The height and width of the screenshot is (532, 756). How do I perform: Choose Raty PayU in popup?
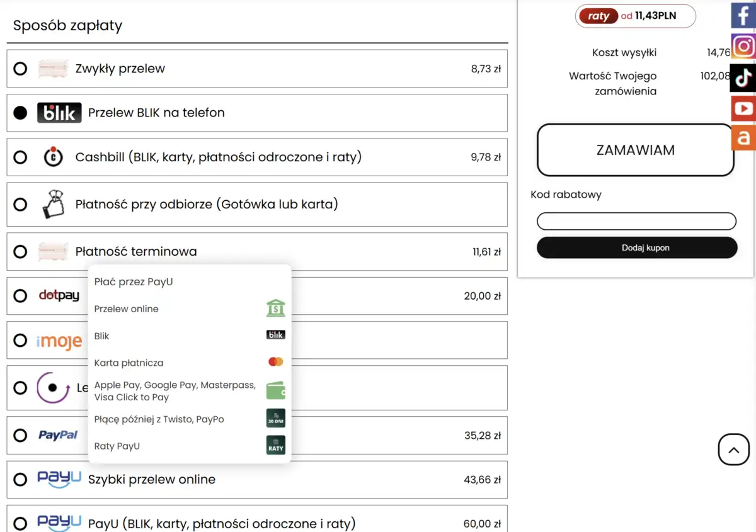point(190,446)
